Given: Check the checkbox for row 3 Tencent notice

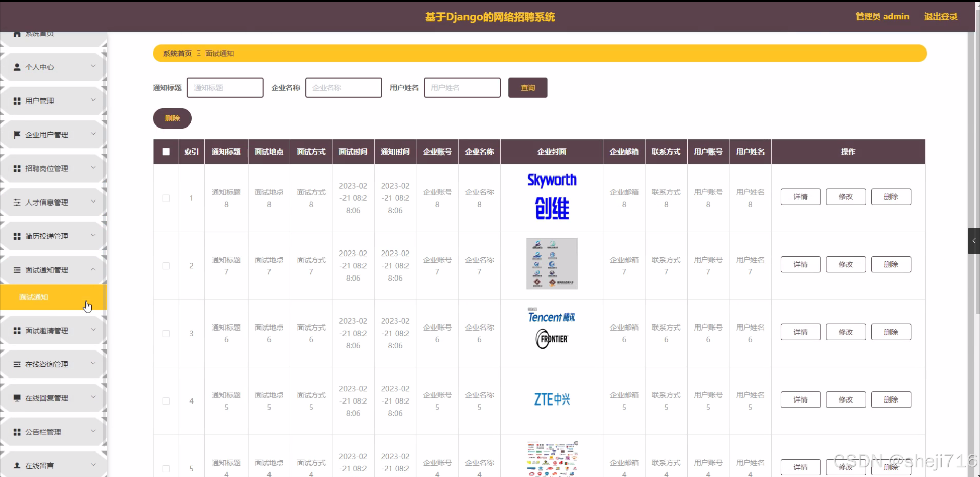Looking at the screenshot, I should pyautogui.click(x=165, y=333).
